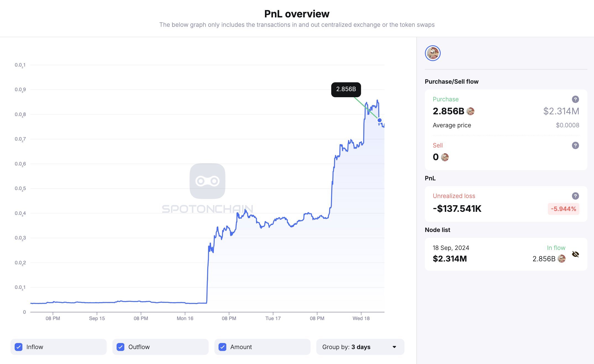The width and height of the screenshot is (594, 364).
Task: Open the Purchase help question mark
Action: coord(575,99)
